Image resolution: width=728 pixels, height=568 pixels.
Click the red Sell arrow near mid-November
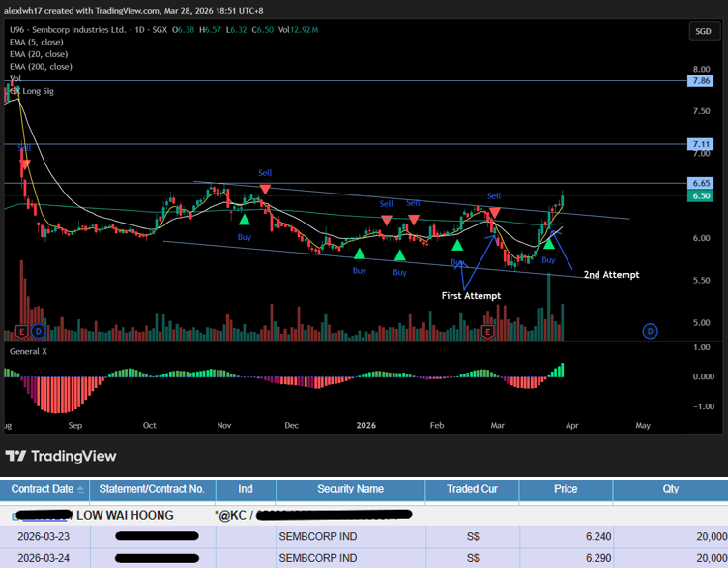265,188
